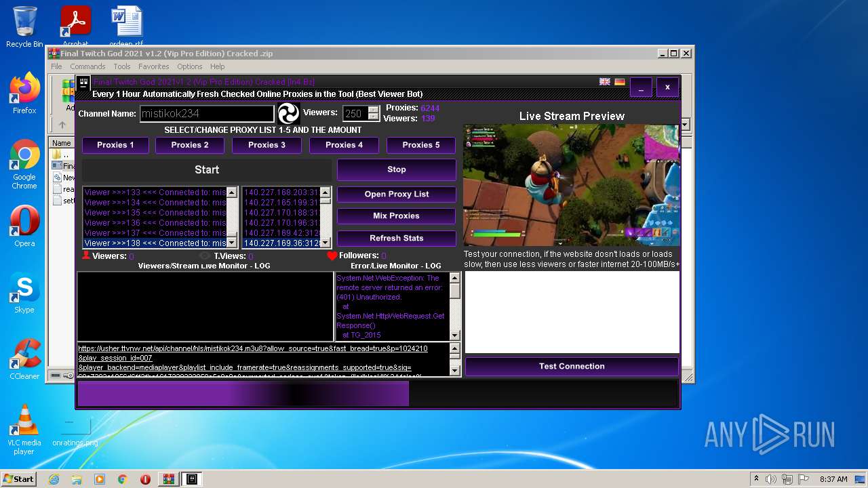Image resolution: width=868 pixels, height=488 pixels.
Task: Open the WinRAR File menu
Action: pyautogui.click(x=56, y=66)
